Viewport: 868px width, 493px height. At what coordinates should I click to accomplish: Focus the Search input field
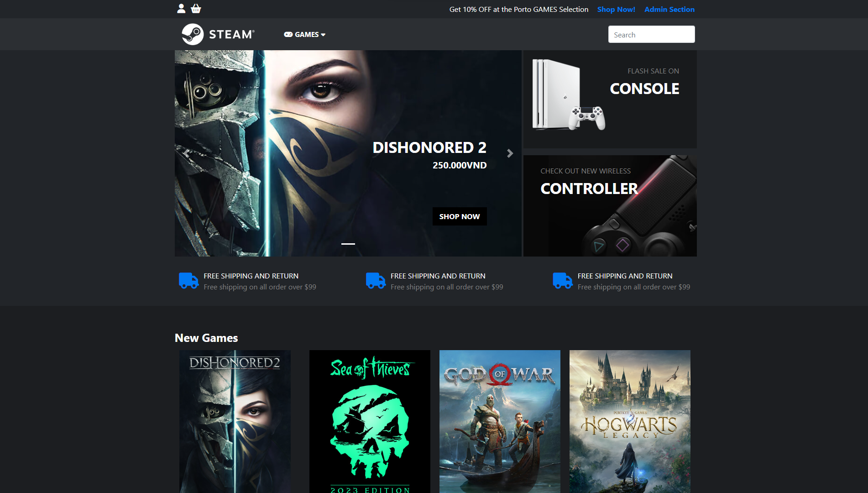651,35
